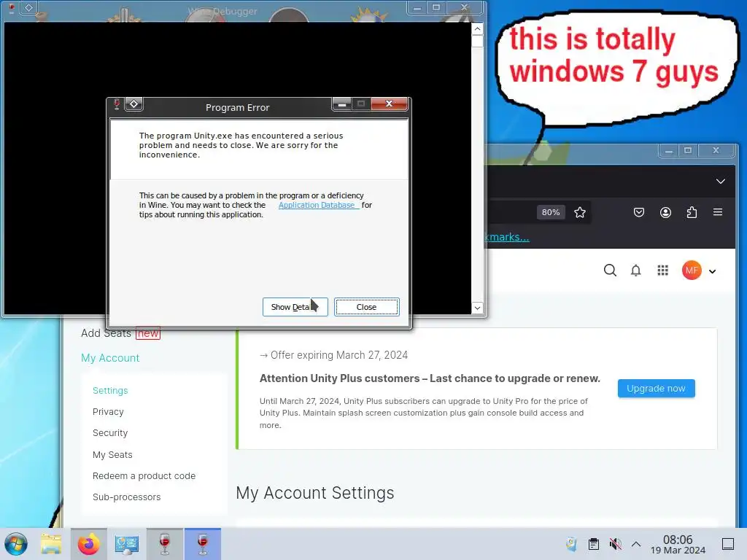747x560 pixels.
Task: Open the Unity site search magnifier
Action: click(x=610, y=271)
